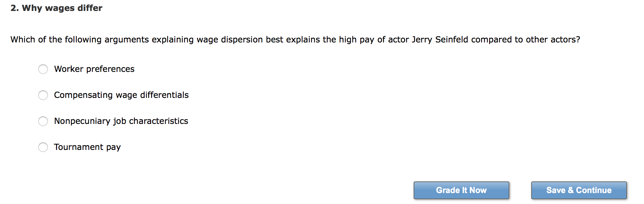Screen dimensions: 644x204
Task: Click 'other actors?' at the question's end
Action: [x=553, y=40]
